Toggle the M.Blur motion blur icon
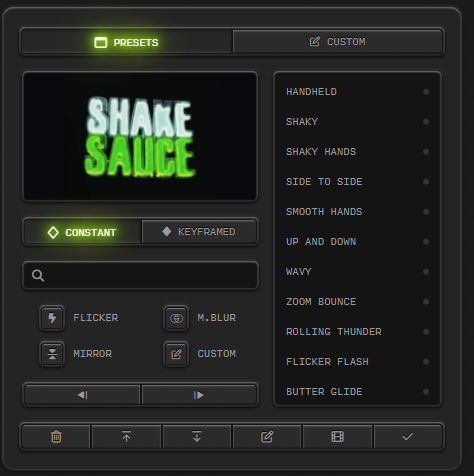This screenshot has height=476, width=474. click(176, 318)
